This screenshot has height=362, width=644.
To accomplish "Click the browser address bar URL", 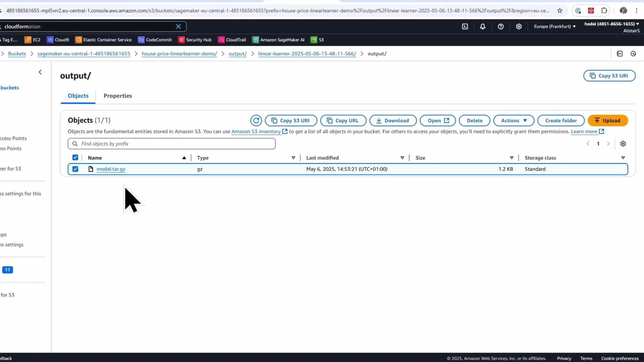I will pos(278,11).
